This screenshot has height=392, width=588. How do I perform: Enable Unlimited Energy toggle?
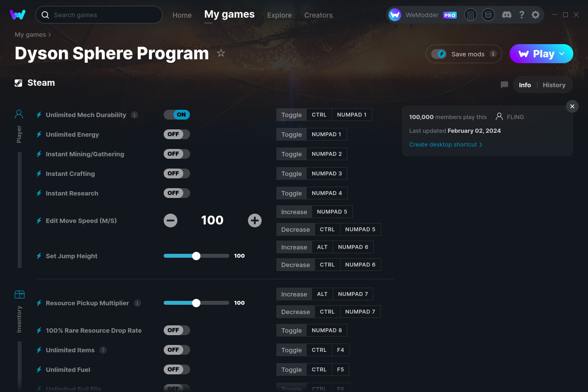pyautogui.click(x=176, y=134)
